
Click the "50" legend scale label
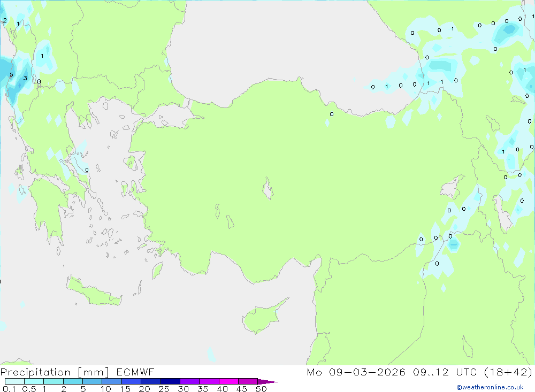[262, 389]
